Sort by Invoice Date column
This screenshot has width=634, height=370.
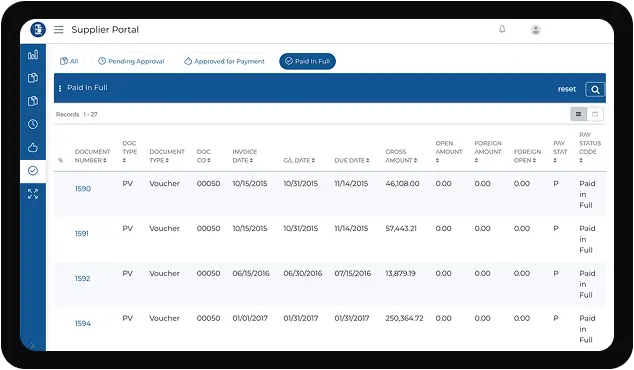[x=245, y=156]
